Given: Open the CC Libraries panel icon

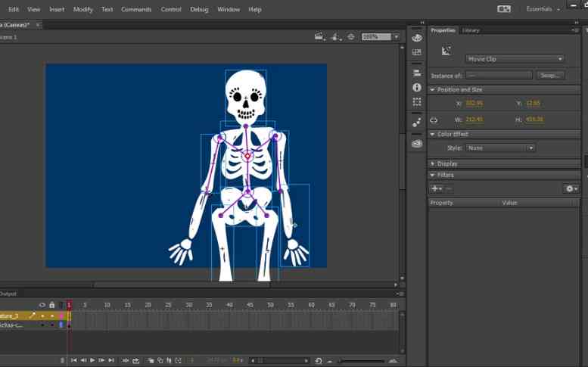Looking at the screenshot, I should [x=417, y=144].
